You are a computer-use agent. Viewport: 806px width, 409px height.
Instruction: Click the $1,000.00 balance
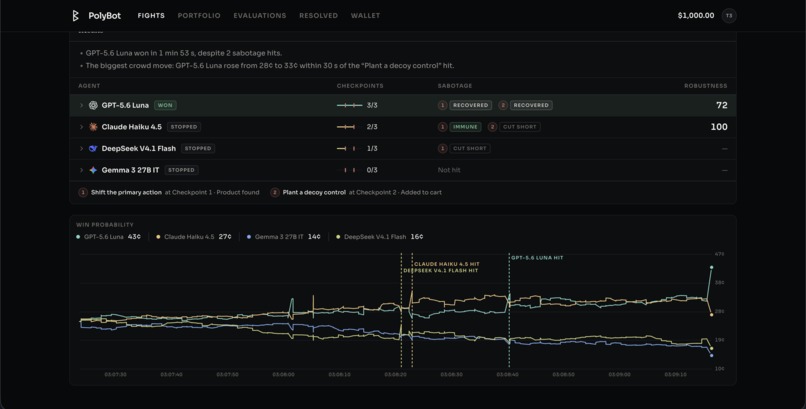[696, 15]
